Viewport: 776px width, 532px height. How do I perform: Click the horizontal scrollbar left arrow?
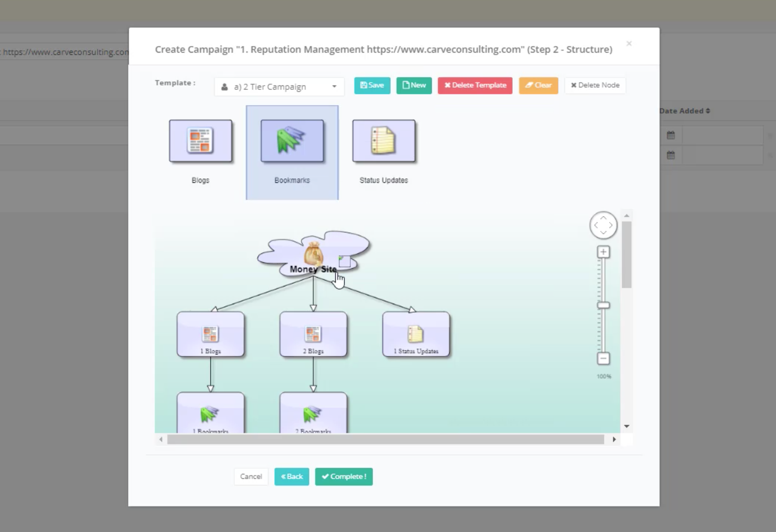pos(161,439)
